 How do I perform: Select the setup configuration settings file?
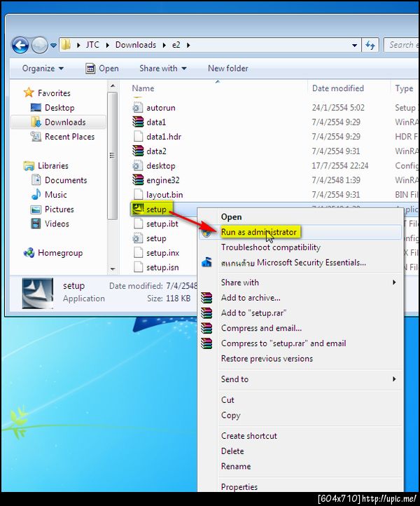click(156, 238)
